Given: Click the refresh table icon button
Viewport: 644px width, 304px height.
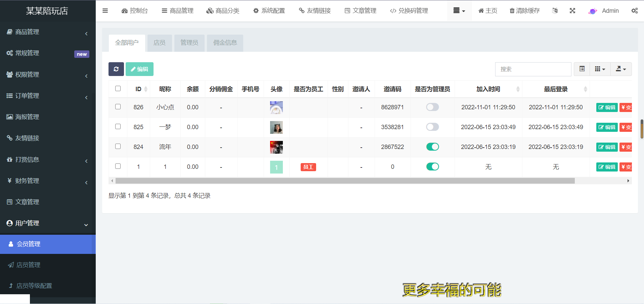Looking at the screenshot, I should tap(116, 69).
